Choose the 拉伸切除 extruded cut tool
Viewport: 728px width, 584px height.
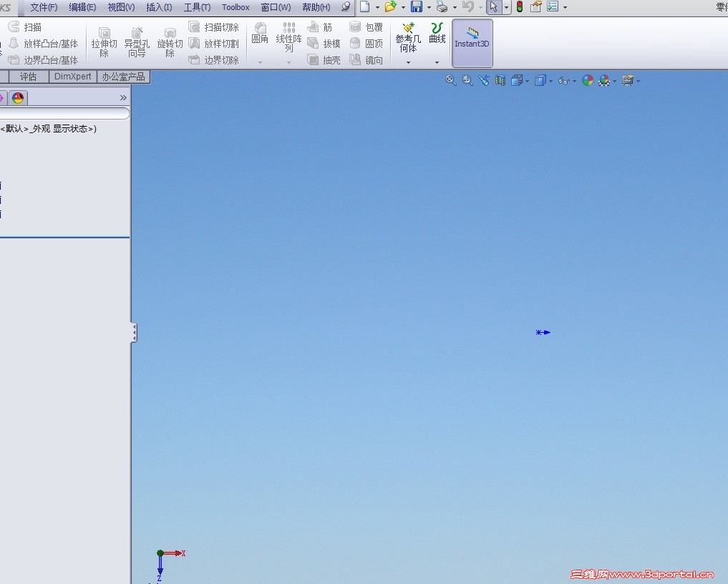[x=104, y=42]
